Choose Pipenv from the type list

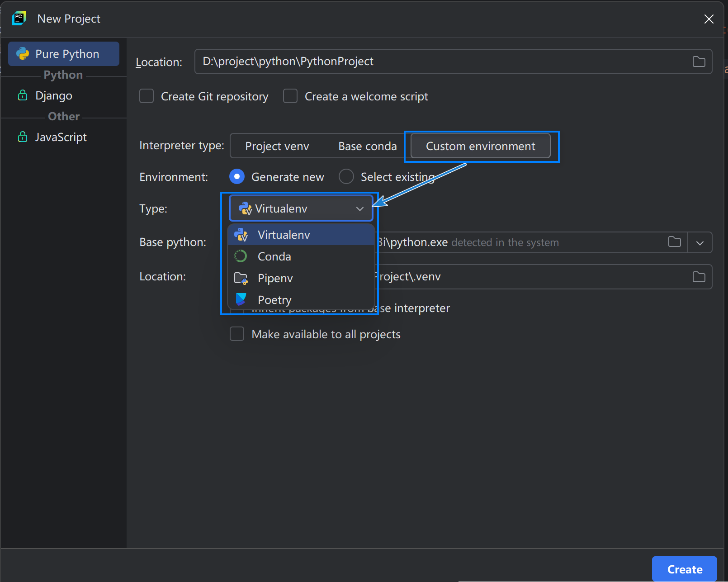302,278
